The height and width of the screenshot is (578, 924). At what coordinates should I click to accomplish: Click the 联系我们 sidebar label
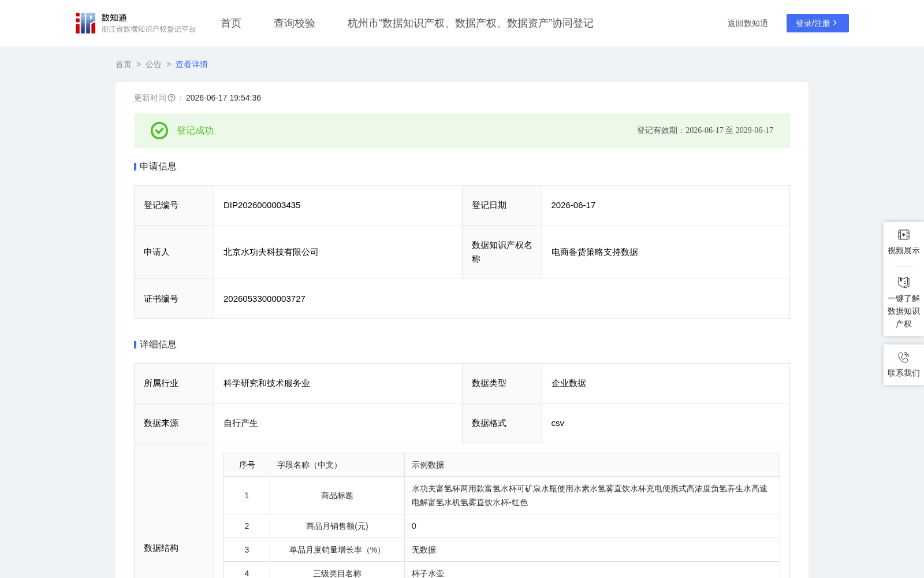tap(904, 373)
